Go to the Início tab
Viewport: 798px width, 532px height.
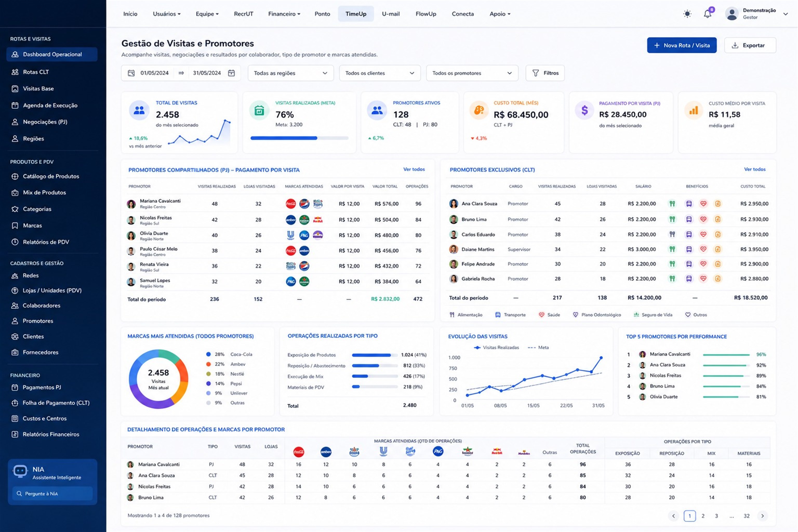point(130,14)
